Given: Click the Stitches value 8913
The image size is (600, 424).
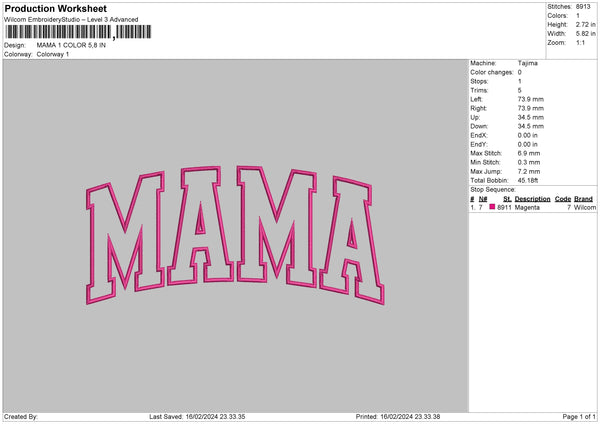Looking at the screenshot, I should pyautogui.click(x=583, y=7).
